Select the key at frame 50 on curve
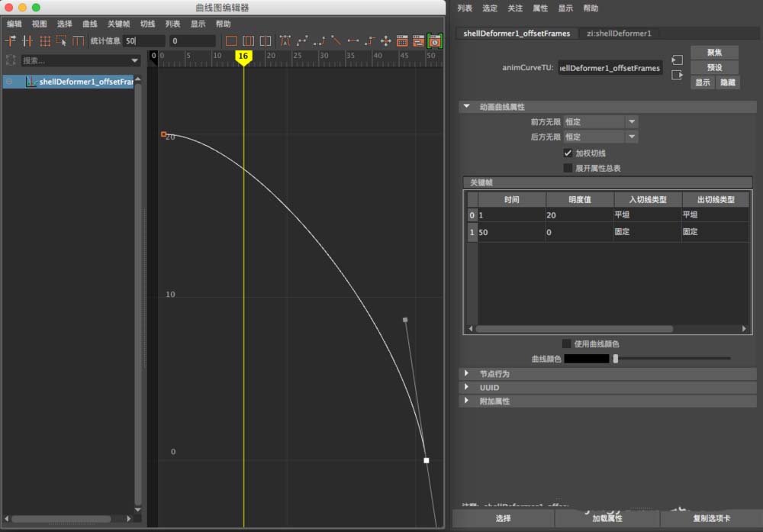Screen dimensions: 763x532 [x=427, y=460]
